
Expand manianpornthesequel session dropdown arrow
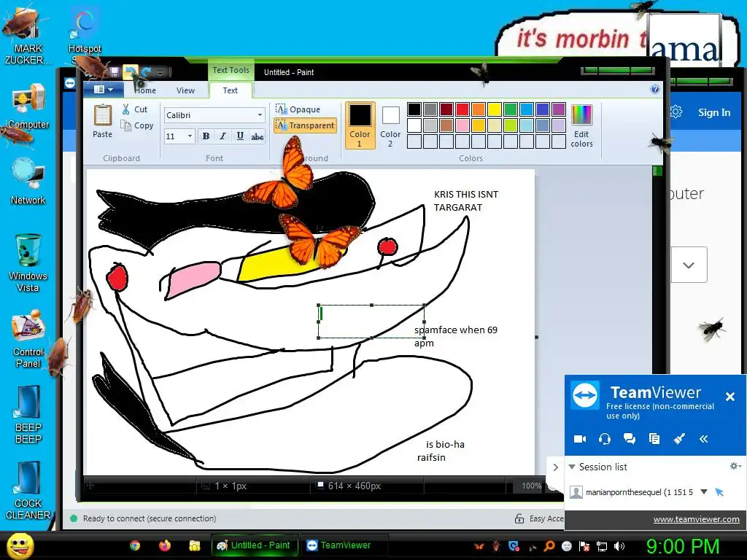point(704,492)
